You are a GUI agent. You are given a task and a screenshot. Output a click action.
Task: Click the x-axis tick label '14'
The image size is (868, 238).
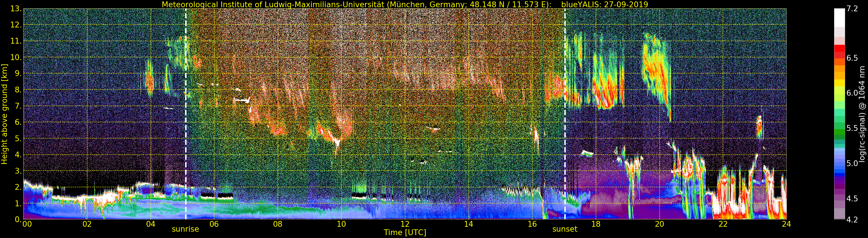click(468, 224)
